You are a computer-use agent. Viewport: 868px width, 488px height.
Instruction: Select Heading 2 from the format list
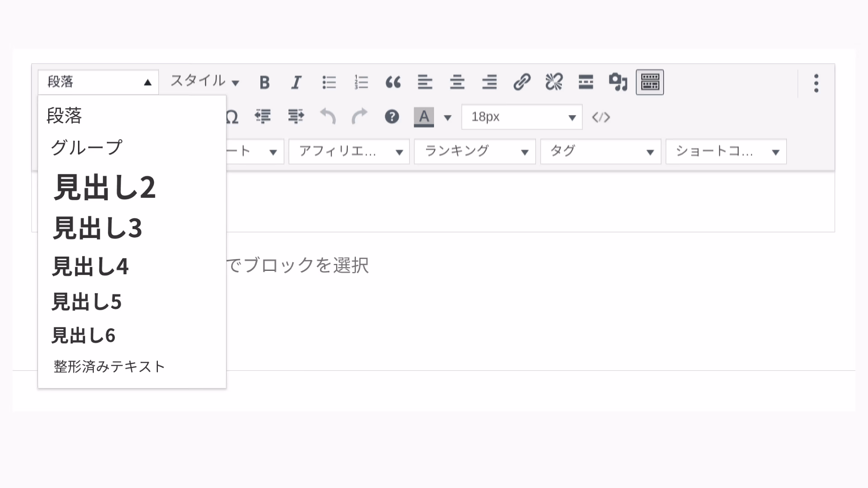click(104, 187)
